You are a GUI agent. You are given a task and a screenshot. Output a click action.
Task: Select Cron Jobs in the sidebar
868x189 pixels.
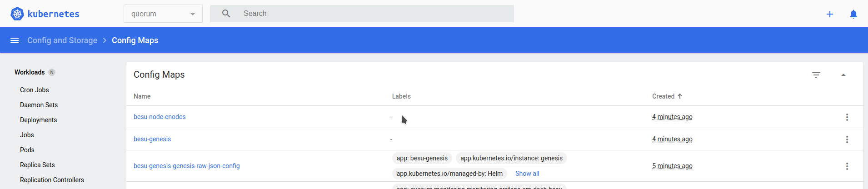pyautogui.click(x=35, y=90)
